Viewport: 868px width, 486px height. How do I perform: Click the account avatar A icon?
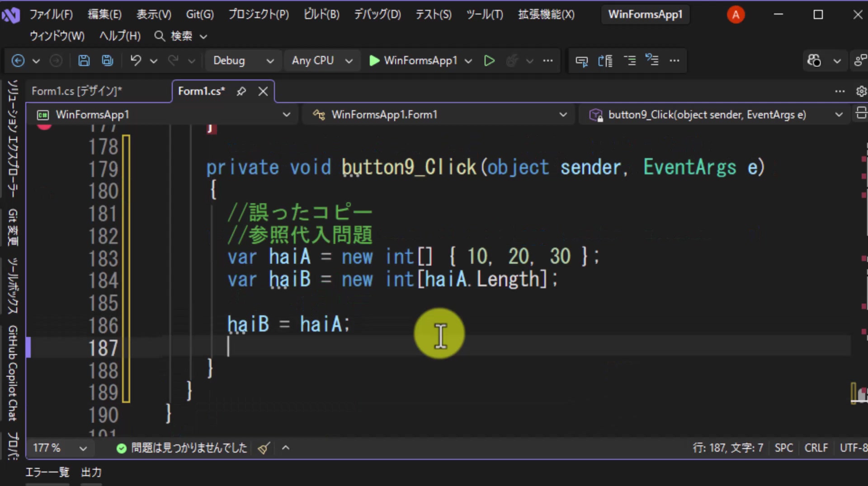pyautogui.click(x=736, y=15)
